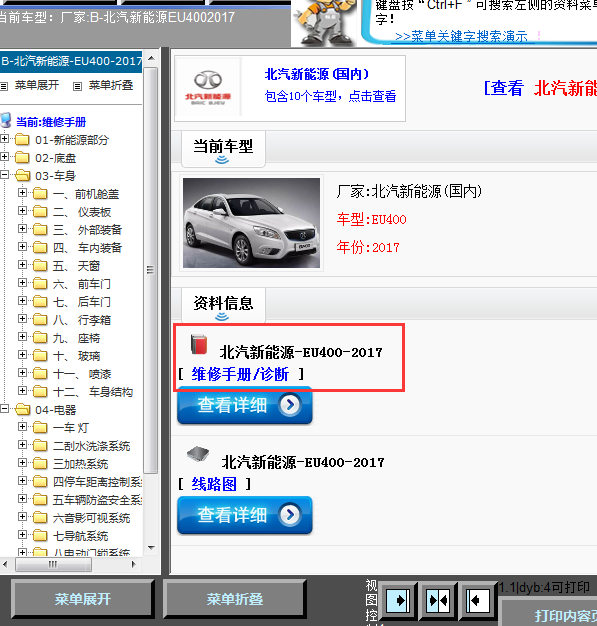This screenshot has height=626, width=597.
Task: Click the mechanic mascot image
Action: (x=324, y=22)
